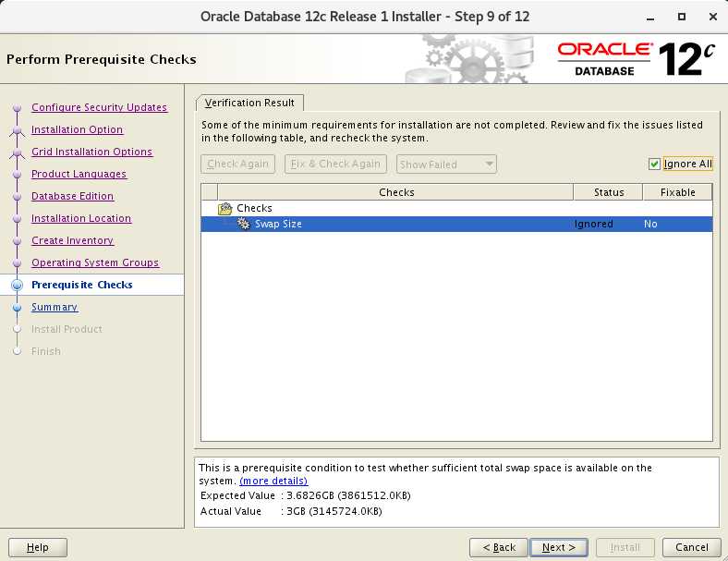Toggle the Ignore All checkbox

tap(654, 164)
